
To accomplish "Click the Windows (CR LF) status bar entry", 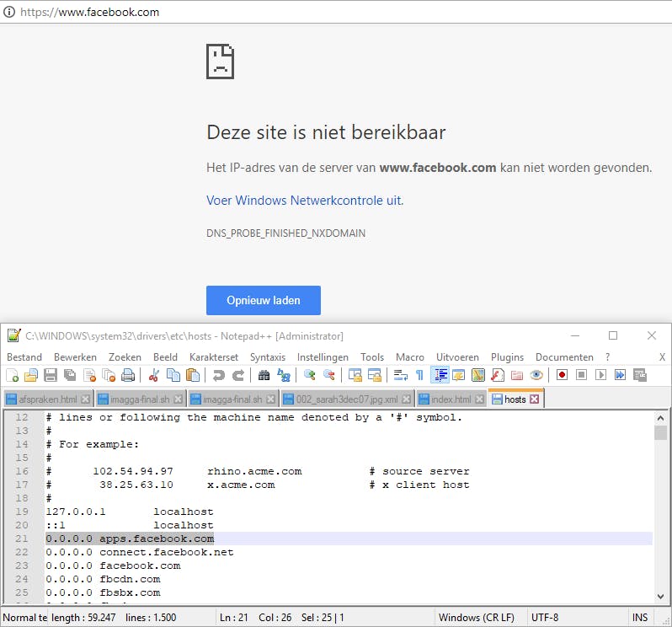I will click(477, 618).
